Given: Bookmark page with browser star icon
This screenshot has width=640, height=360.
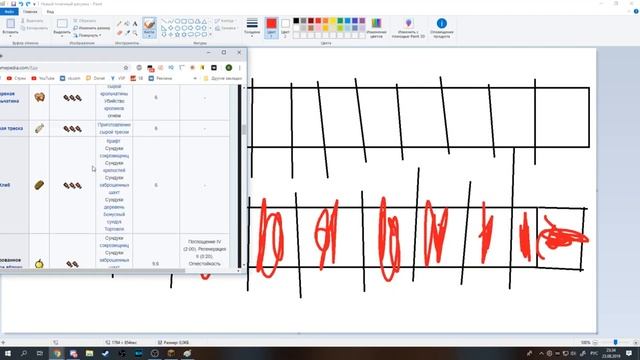Looking at the screenshot, I should tap(126, 67).
